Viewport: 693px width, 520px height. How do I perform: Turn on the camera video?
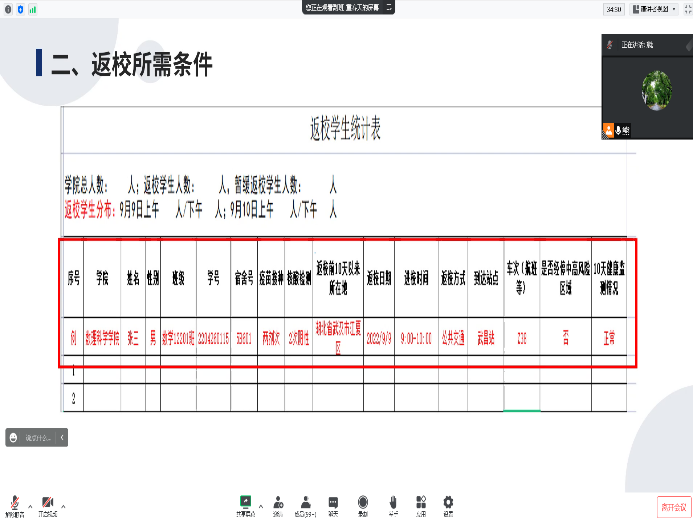click(x=47, y=501)
